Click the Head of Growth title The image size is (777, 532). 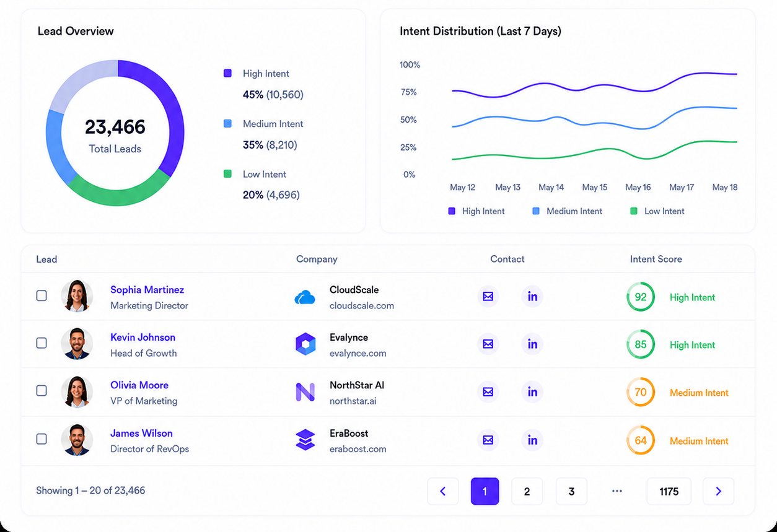144,353
